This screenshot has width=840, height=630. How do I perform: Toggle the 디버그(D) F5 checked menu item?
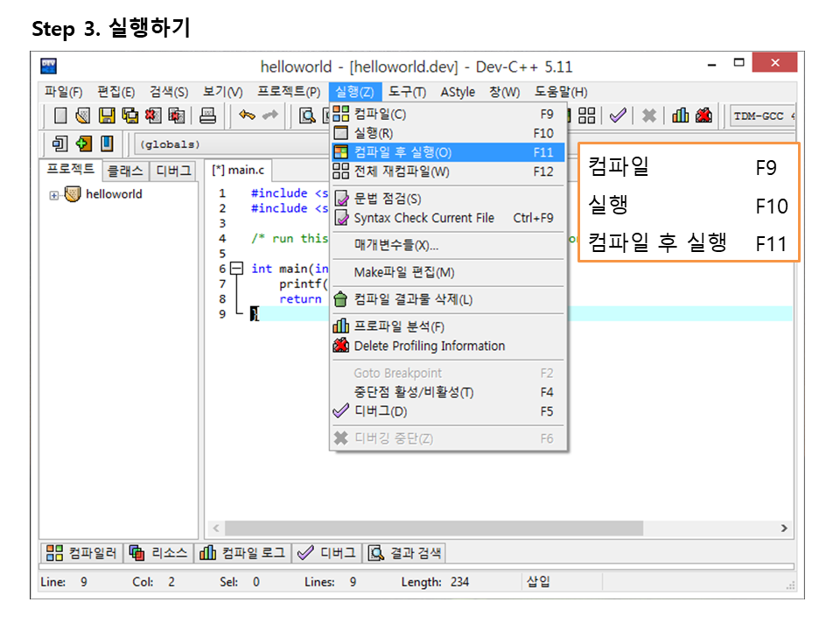[x=448, y=411]
